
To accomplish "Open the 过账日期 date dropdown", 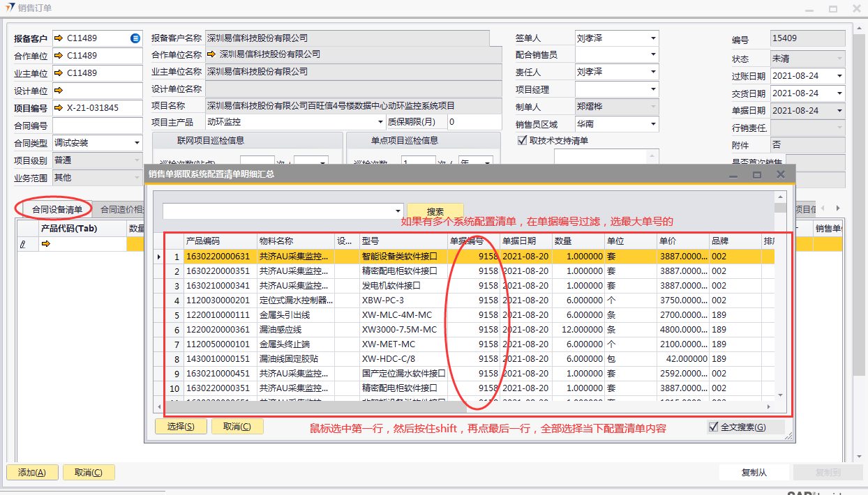I will [839, 76].
